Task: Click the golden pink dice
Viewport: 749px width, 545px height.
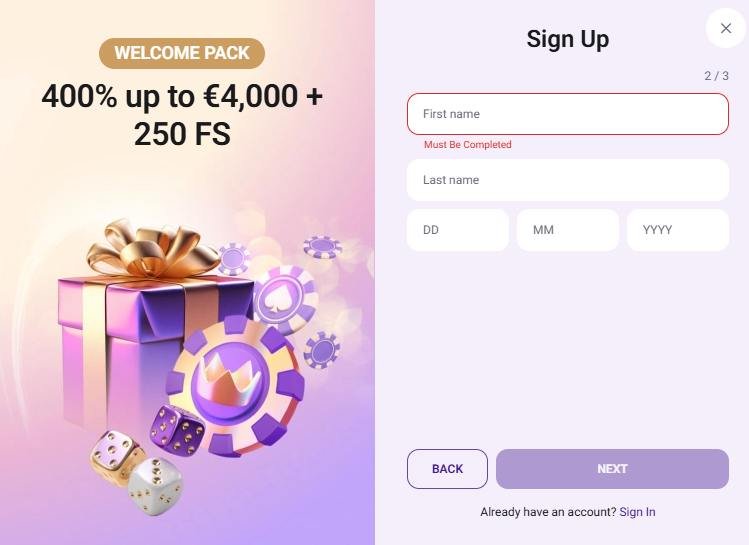Action: click(116, 457)
